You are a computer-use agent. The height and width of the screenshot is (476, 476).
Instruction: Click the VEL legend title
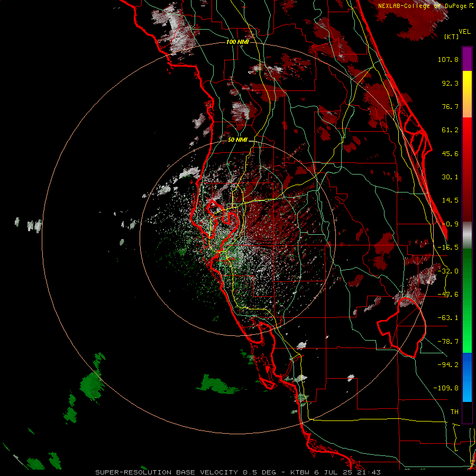pos(464,32)
